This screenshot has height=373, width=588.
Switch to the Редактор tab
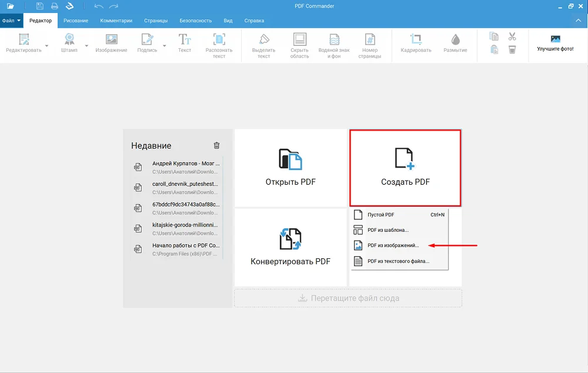(41, 21)
